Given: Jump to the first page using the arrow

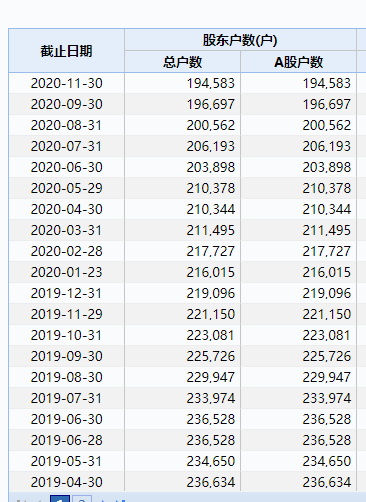Looking at the screenshot, I should tap(21, 500).
